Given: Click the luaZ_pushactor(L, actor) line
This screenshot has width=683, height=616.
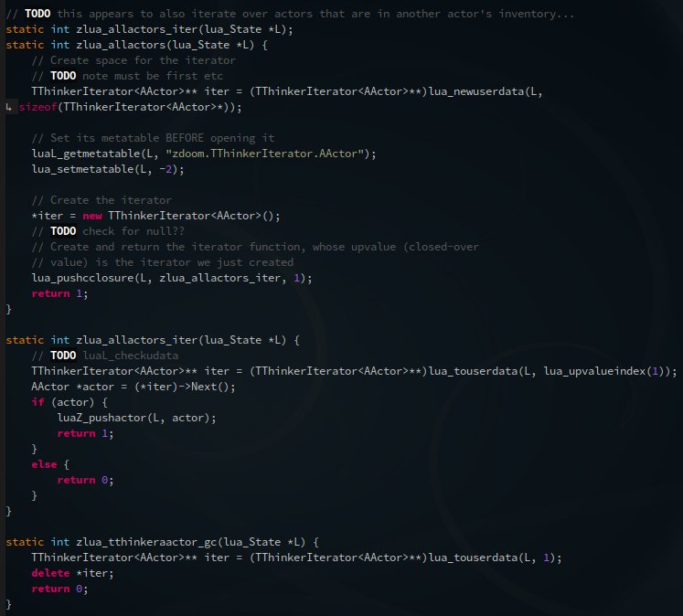Looking at the screenshot, I should pyautogui.click(x=137, y=418).
